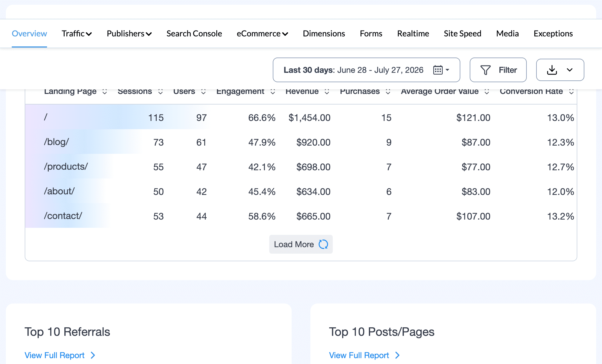
Task: Click the download export icon
Action: coord(552,70)
